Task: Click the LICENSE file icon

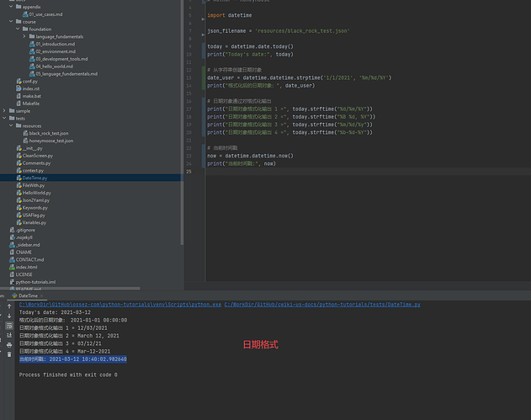Action: (x=12, y=274)
